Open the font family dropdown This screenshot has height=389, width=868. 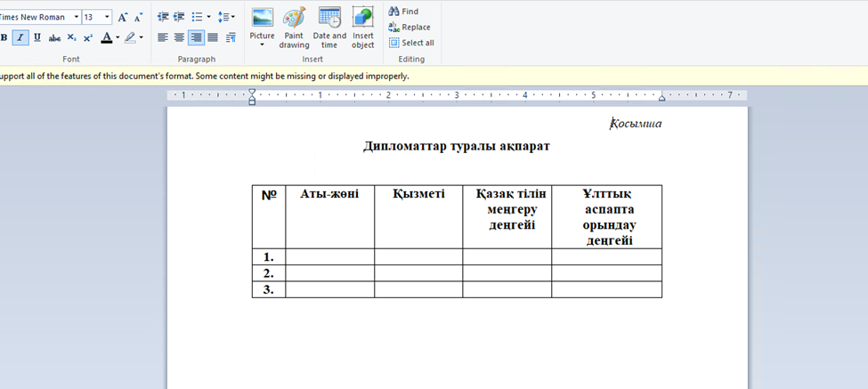pos(76,17)
